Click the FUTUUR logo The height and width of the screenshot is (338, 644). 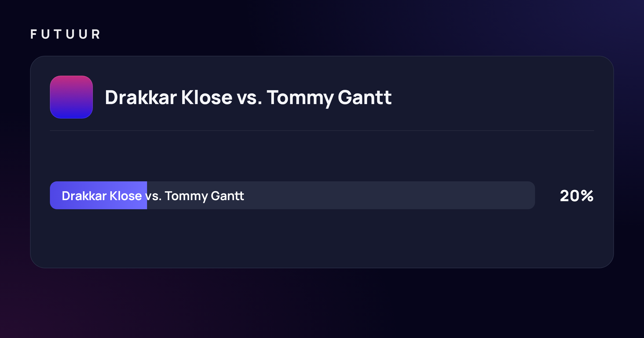(65, 34)
